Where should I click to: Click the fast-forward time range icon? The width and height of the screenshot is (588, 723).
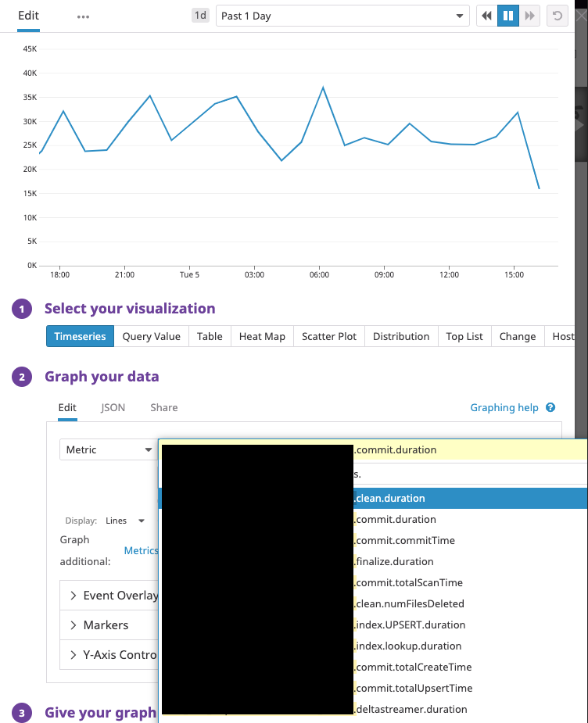pyautogui.click(x=529, y=16)
